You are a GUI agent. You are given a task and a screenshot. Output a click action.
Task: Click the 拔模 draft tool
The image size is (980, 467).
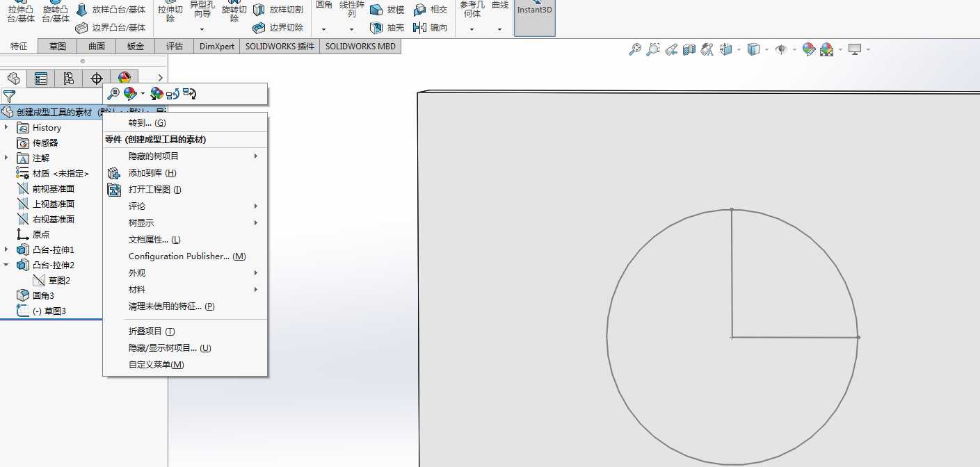[387, 10]
